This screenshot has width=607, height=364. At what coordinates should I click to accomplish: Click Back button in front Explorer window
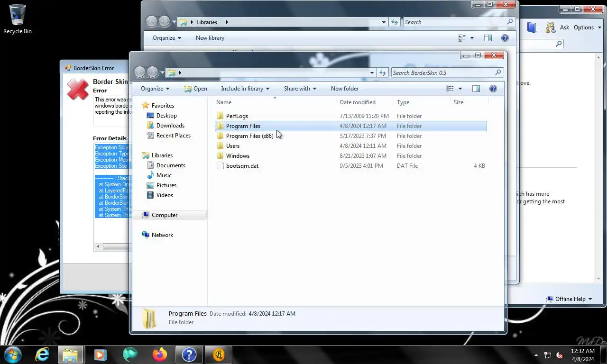pos(140,72)
